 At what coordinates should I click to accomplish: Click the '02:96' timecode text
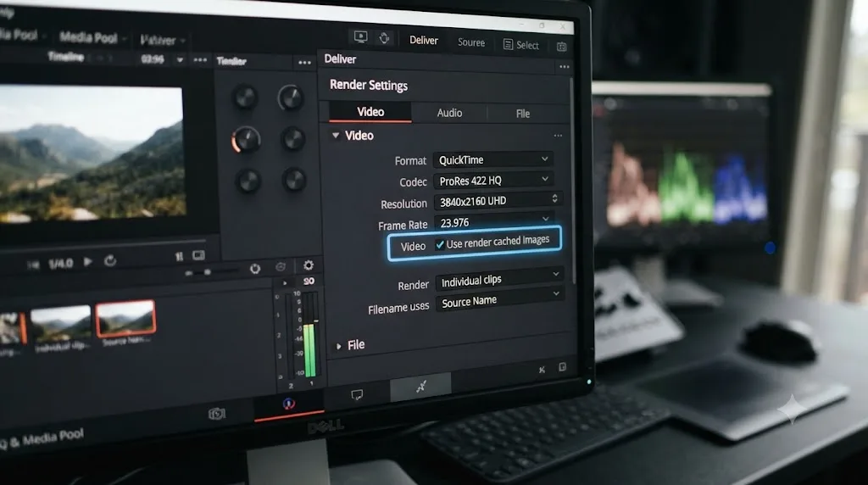point(153,59)
